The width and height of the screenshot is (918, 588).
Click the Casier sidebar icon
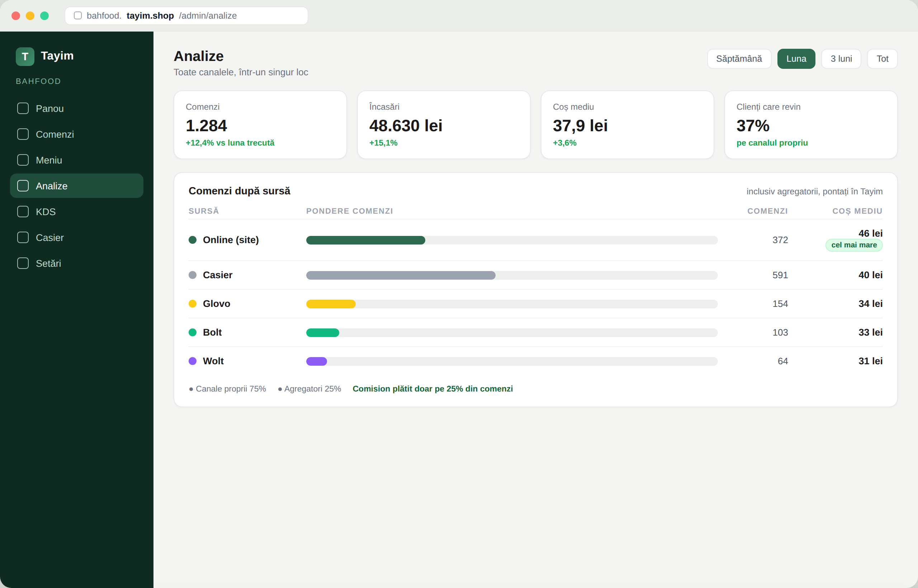click(x=23, y=237)
